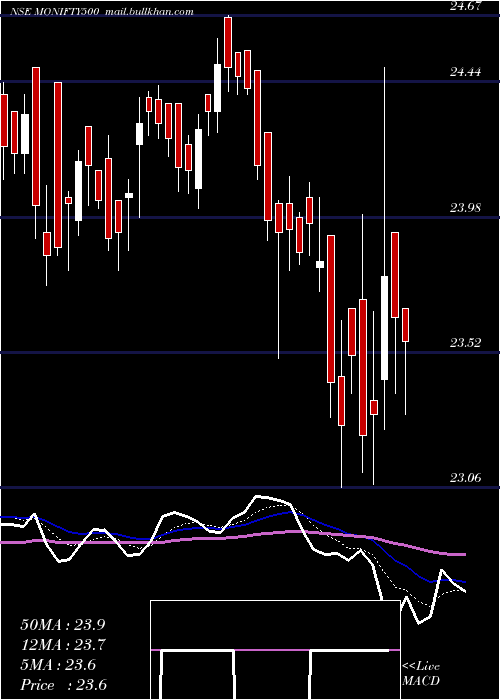Click the MACD inset chart box
This screenshot has width=500, height=700.
coord(275,650)
